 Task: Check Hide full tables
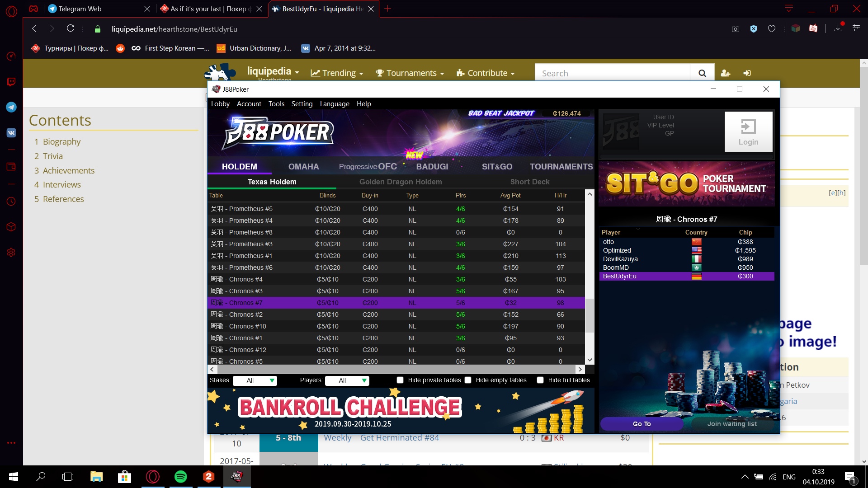(540, 380)
